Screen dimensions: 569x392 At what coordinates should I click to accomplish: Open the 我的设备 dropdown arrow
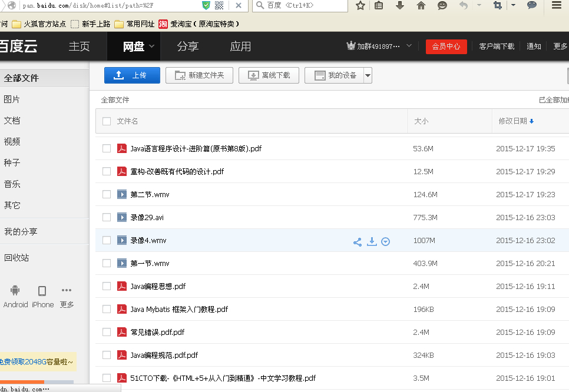368,75
